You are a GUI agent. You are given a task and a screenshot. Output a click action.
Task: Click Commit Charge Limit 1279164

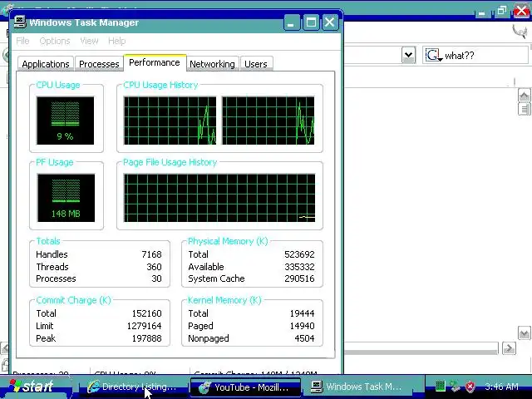144,326
